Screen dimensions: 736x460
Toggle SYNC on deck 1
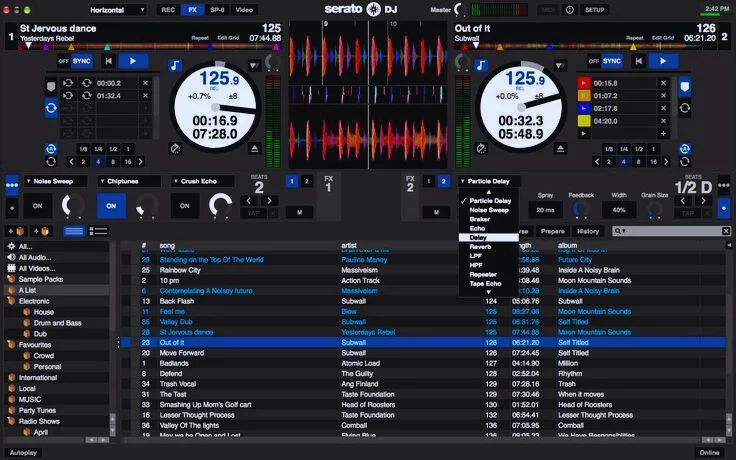(82, 61)
